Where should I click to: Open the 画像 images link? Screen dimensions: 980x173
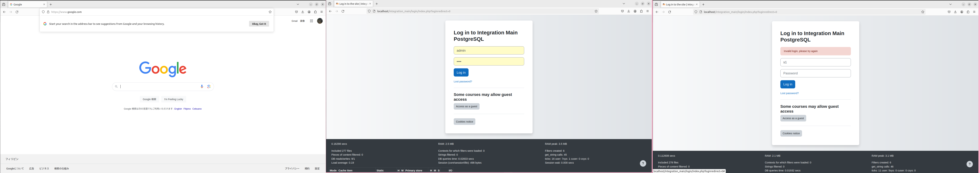coord(302,21)
